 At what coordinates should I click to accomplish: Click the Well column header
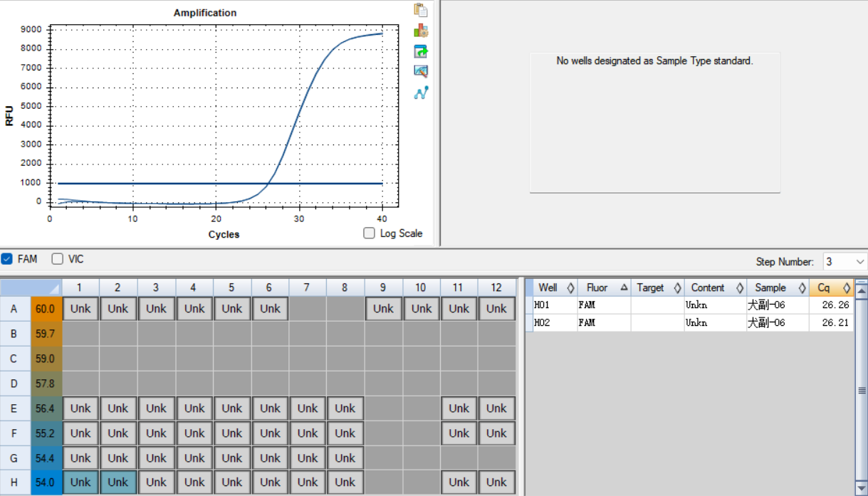(x=555, y=288)
